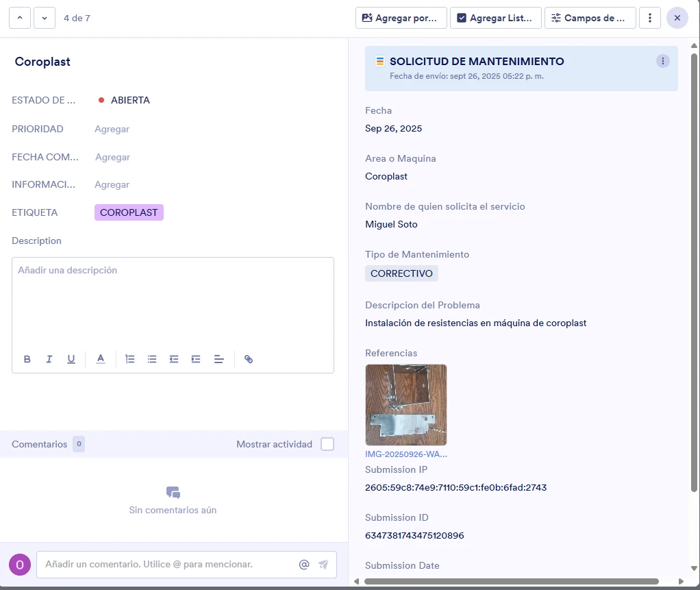Toggle bold formatting in the description editor

[x=27, y=358]
